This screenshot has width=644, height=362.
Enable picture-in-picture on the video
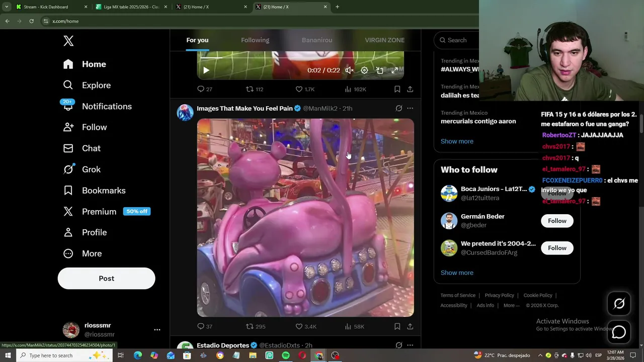pos(380,70)
